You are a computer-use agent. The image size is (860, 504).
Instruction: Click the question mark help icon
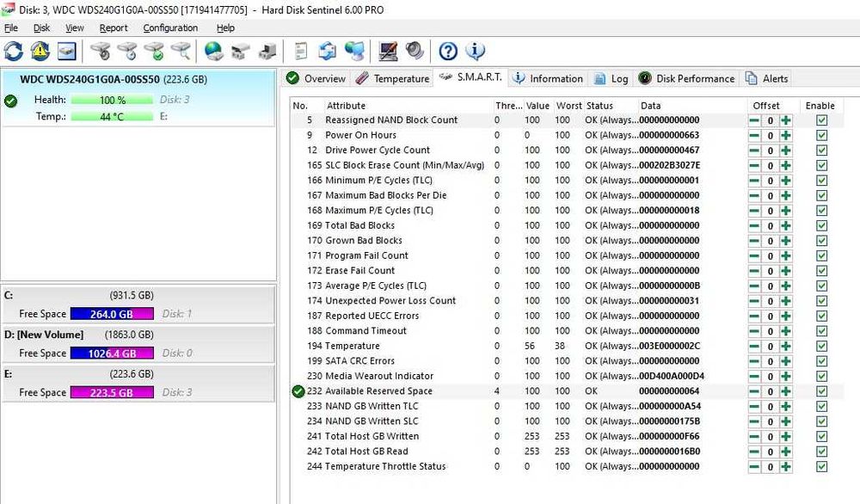(x=448, y=51)
